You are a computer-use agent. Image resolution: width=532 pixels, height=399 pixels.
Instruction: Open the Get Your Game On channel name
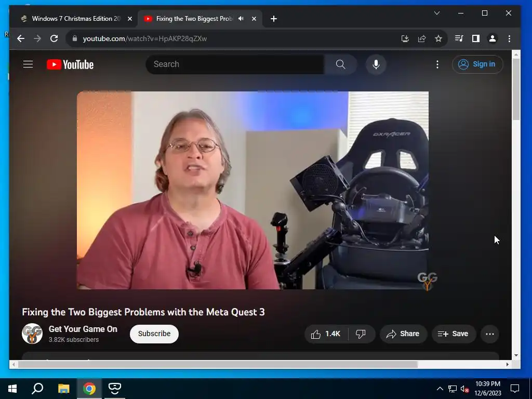coord(83,329)
